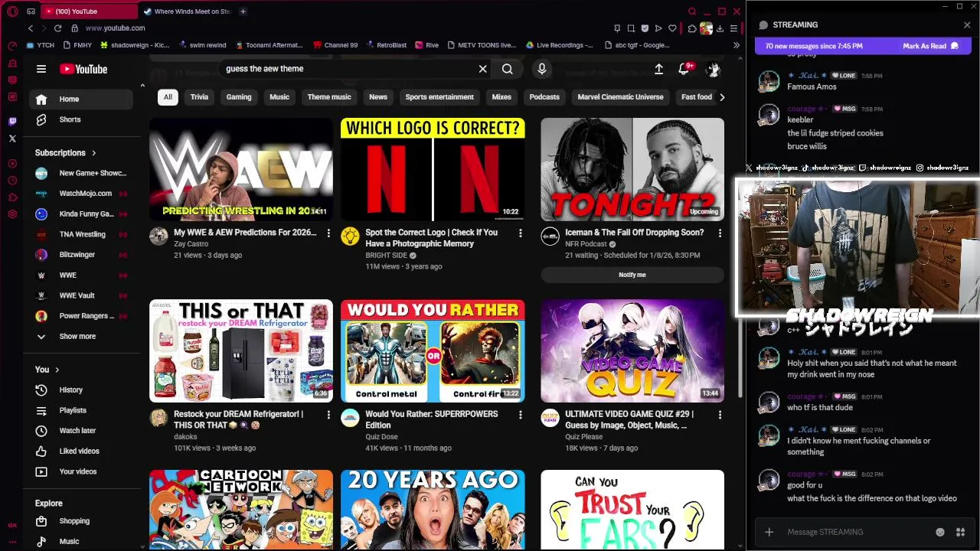This screenshot has height=551, width=980.
Task: Select the Theme music chip
Action: [x=329, y=97]
